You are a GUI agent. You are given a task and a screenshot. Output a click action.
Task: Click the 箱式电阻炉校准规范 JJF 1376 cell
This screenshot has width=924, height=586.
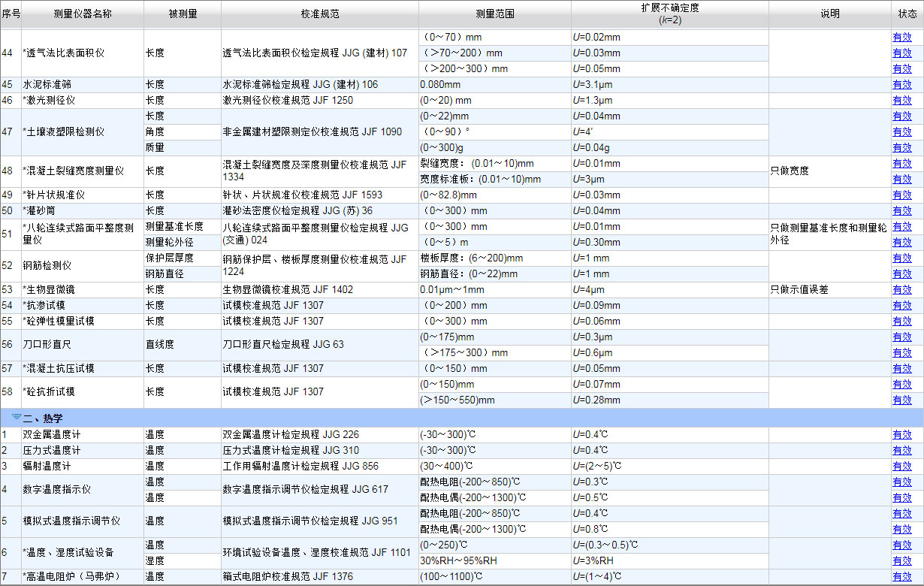tap(319, 576)
